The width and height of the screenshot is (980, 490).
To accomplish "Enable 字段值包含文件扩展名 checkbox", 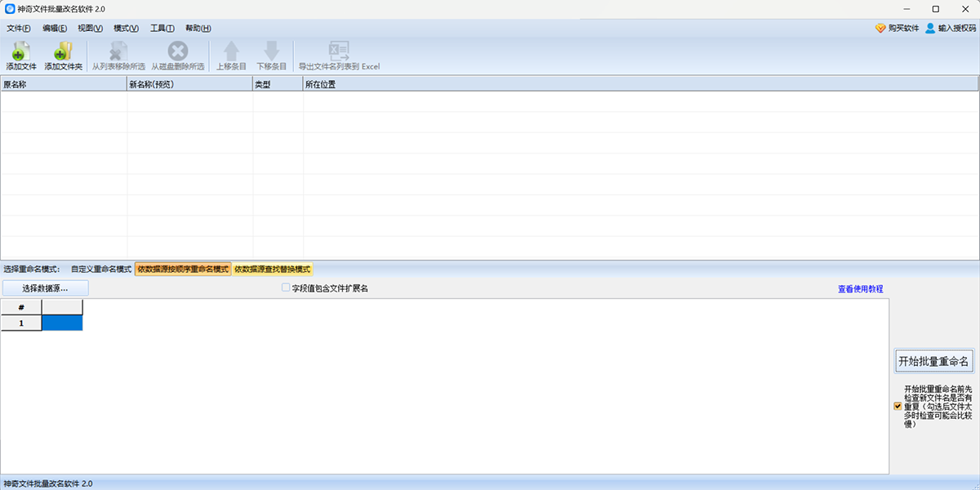I will click(x=286, y=288).
